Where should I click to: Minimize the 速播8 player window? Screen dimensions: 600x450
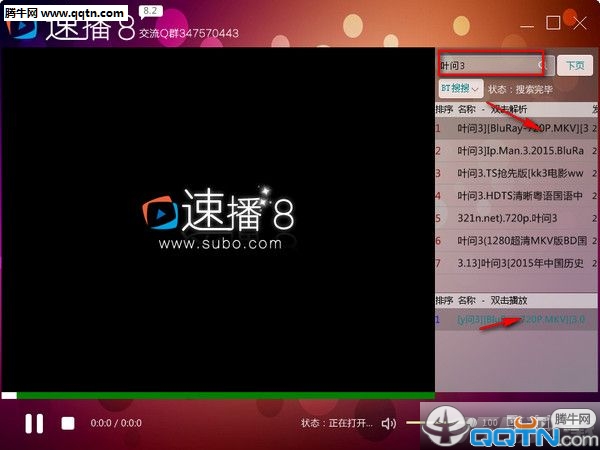coord(527,26)
